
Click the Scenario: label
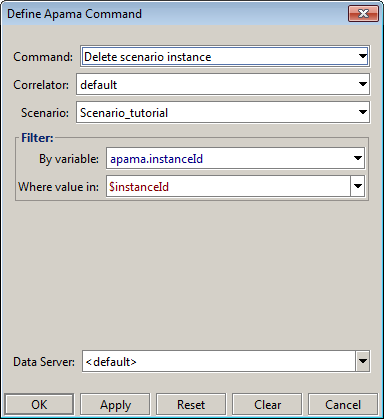click(x=45, y=113)
